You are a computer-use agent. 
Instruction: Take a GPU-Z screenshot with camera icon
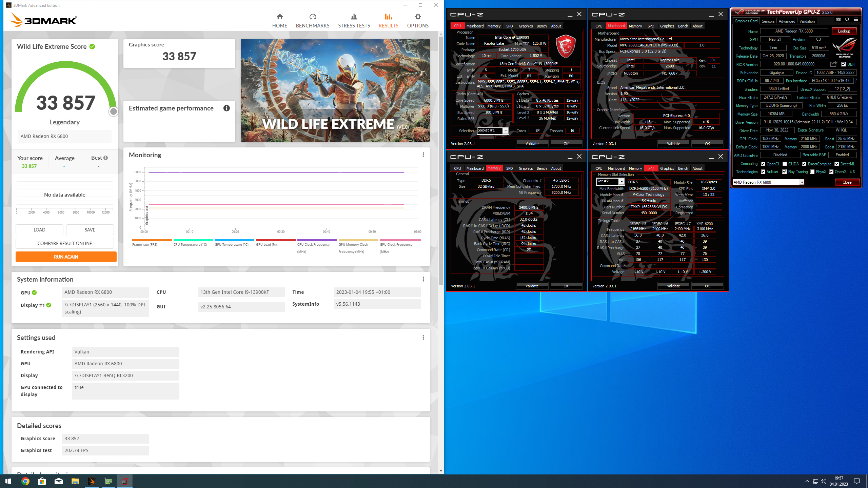[838, 20]
